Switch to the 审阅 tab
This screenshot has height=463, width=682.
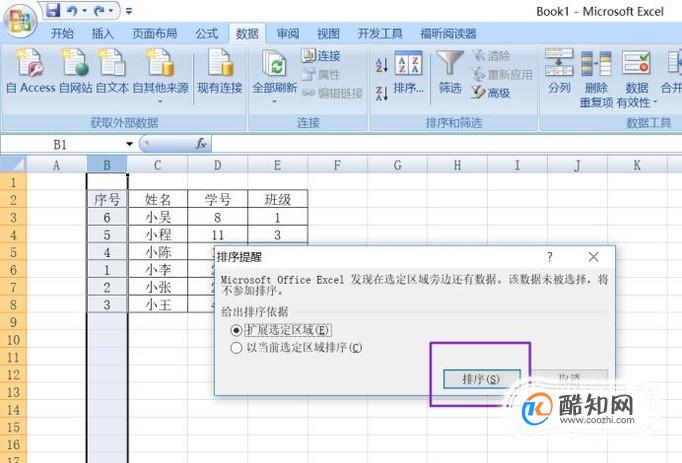coord(288,34)
